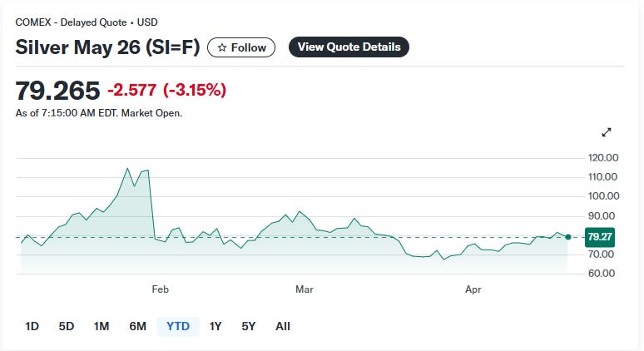
Task: Click the 90.00 axis value
Action: point(602,216)
